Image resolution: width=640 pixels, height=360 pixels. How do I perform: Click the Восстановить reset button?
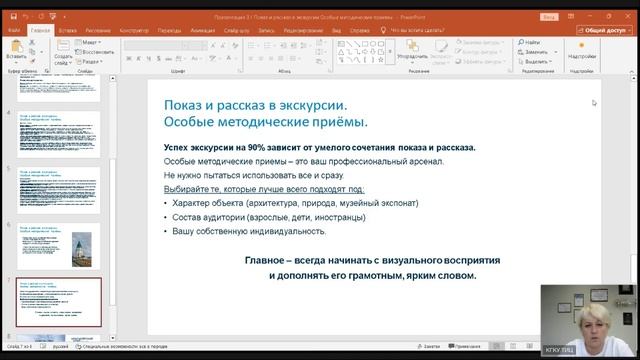pos(95,52)
